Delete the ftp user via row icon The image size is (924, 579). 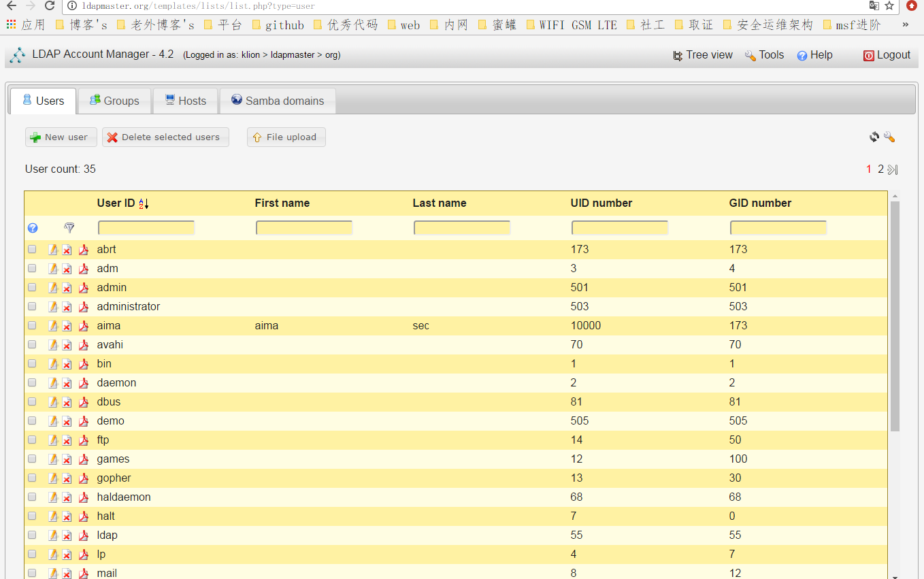tap(67, 440)
